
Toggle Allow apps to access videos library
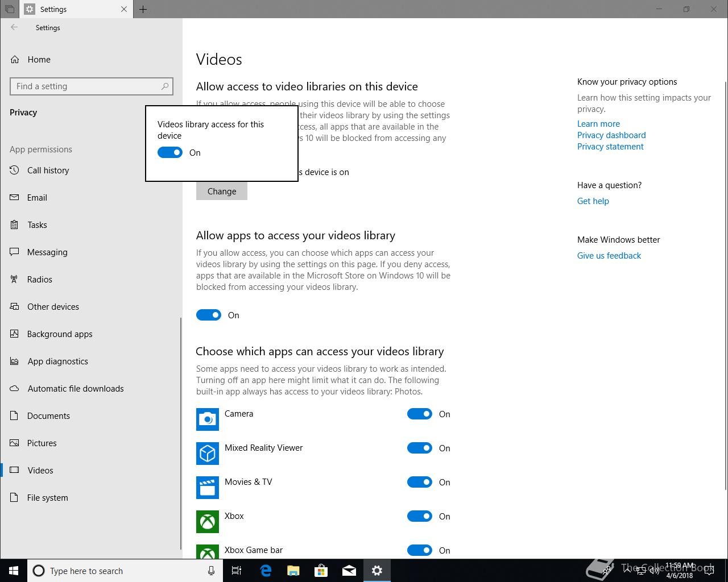point(209,315)
